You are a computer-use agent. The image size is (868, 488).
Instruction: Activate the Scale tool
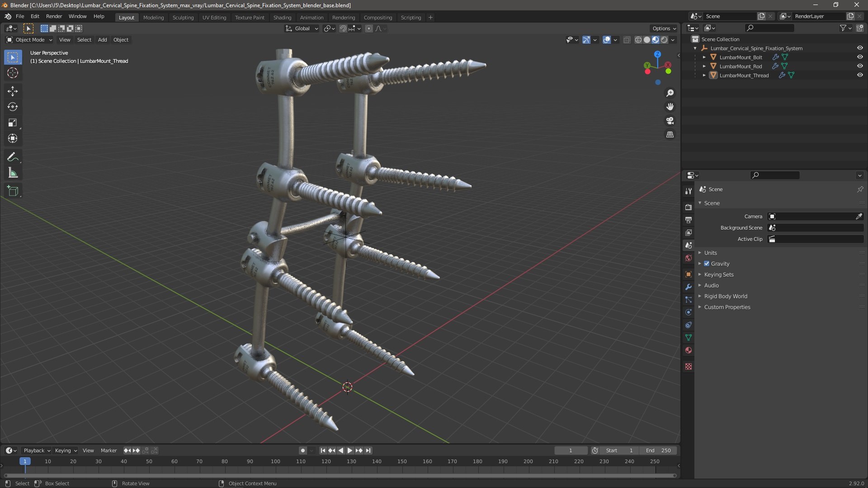[13, 123]
